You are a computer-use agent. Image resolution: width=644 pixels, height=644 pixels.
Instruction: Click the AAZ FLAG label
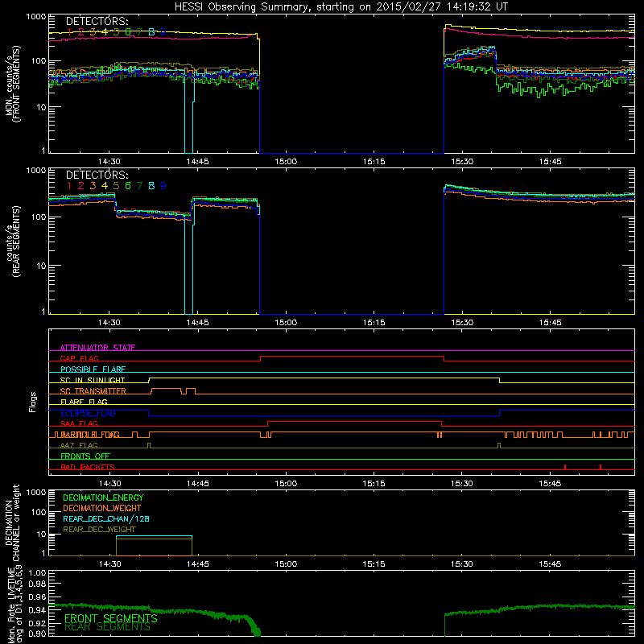[79, 445]
